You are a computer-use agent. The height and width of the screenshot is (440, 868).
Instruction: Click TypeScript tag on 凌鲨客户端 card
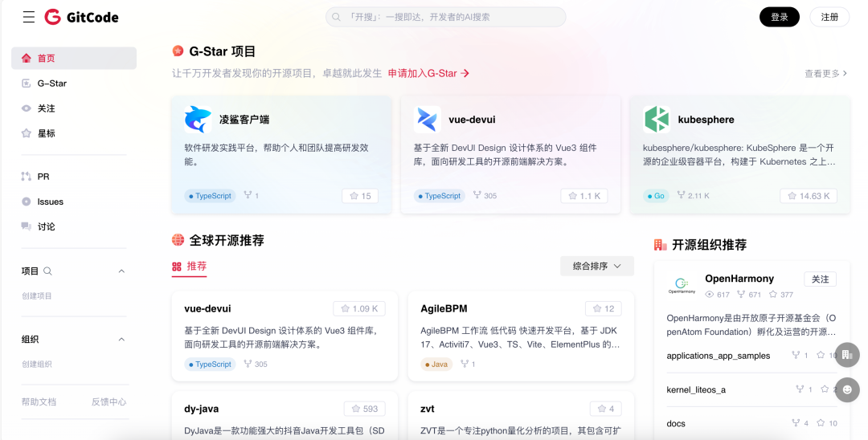point(210,196)
